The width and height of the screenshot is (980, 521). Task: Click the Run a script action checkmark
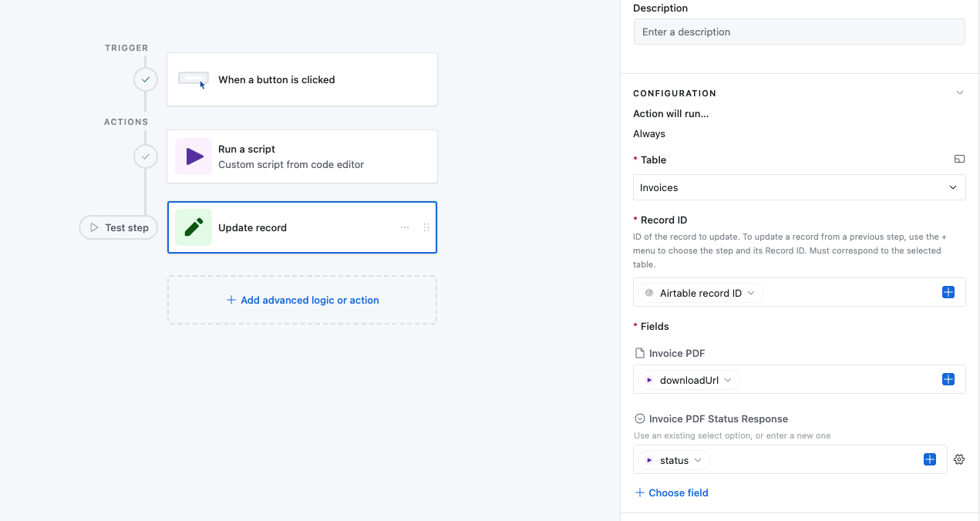146,156
